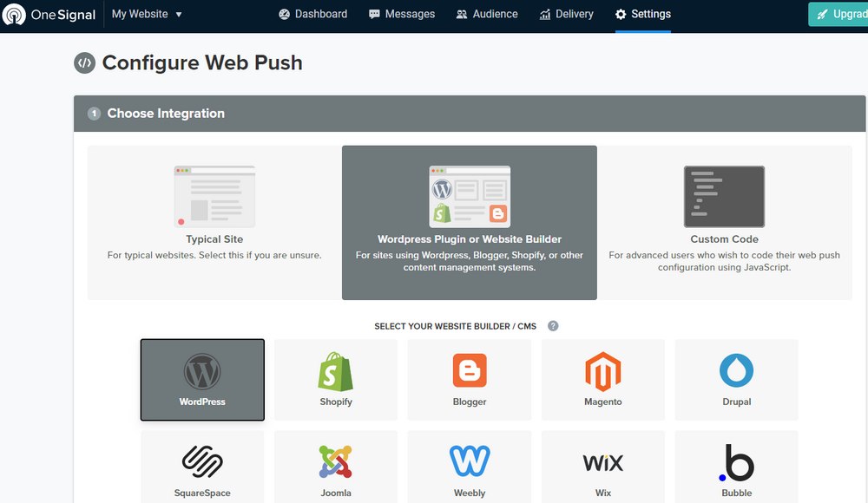The width and height of the screenshot is (868, 503).
Task: Choose the Magento platform tile
Action: click(x=603, y=380)
